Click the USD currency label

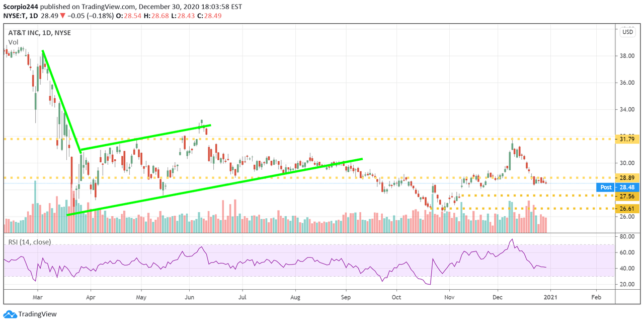627,32
